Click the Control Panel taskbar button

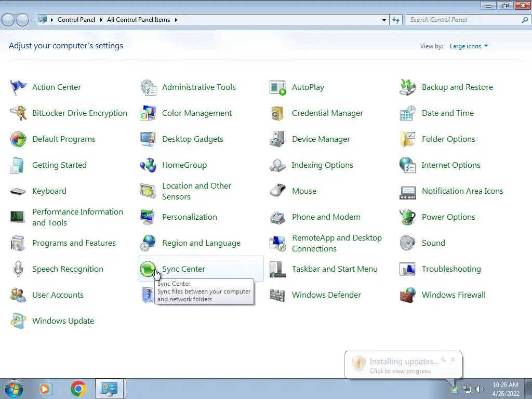(x=109, y=389)
